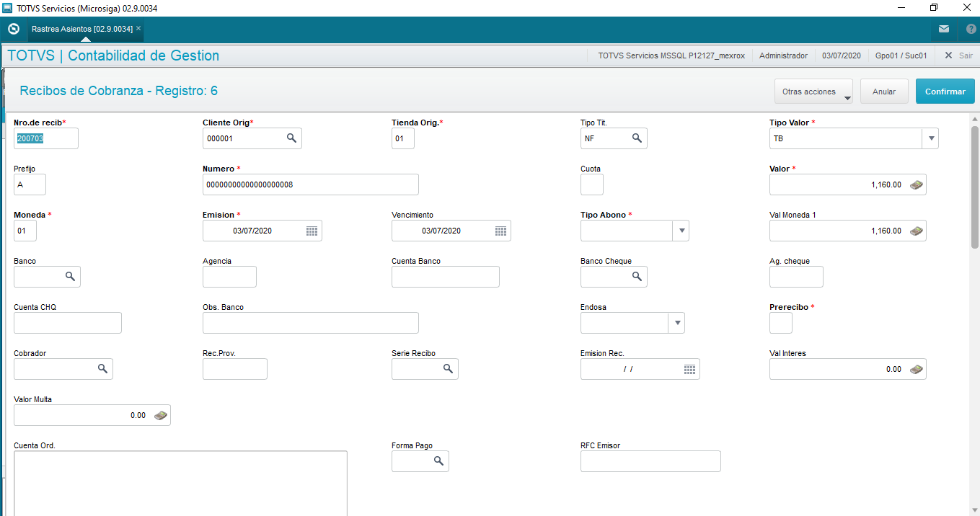Open the Cobrador lookup magnifier

(102, 369)
